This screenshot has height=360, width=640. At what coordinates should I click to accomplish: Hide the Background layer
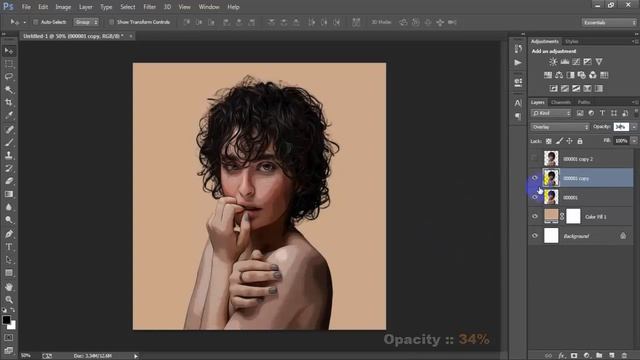click(x=535, y=236)
